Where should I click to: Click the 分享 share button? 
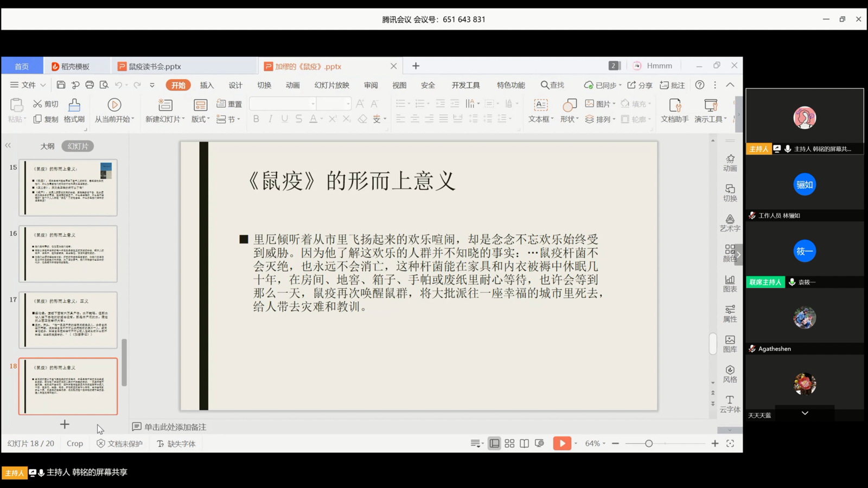point(640,85)
